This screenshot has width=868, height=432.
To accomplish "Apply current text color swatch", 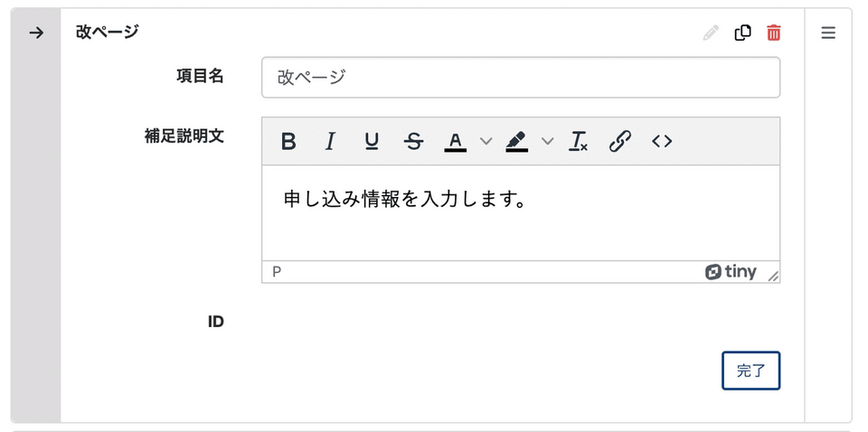I will coord(456,141).
